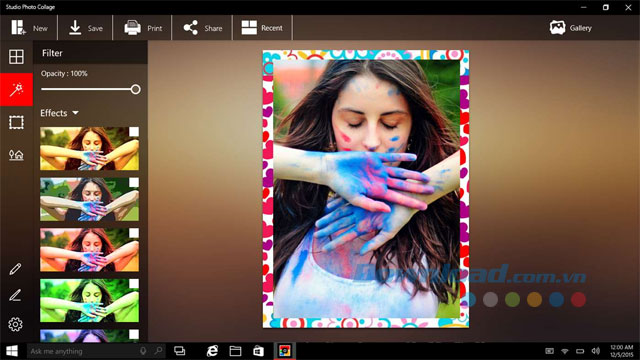Apply the warm orange effect thumbnail
Image resolution: width=640 pixels, height=360 pixels.
[89, 250]
